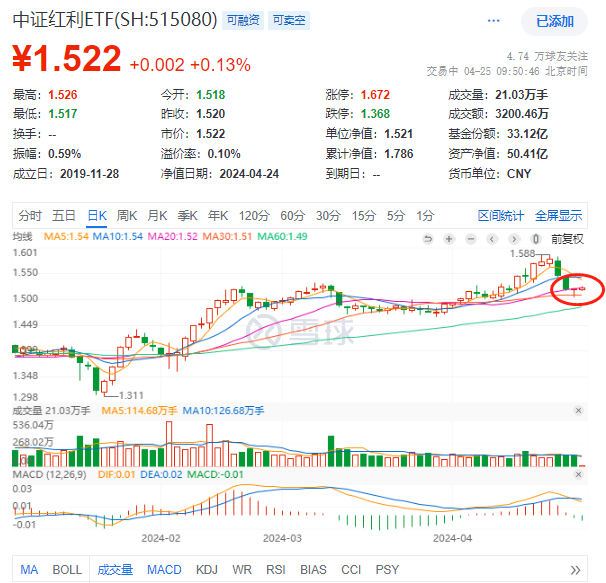Open the 前复权 adjustment dropdown
The width and height of the screenshot is (606, 583).
[567, 239]
